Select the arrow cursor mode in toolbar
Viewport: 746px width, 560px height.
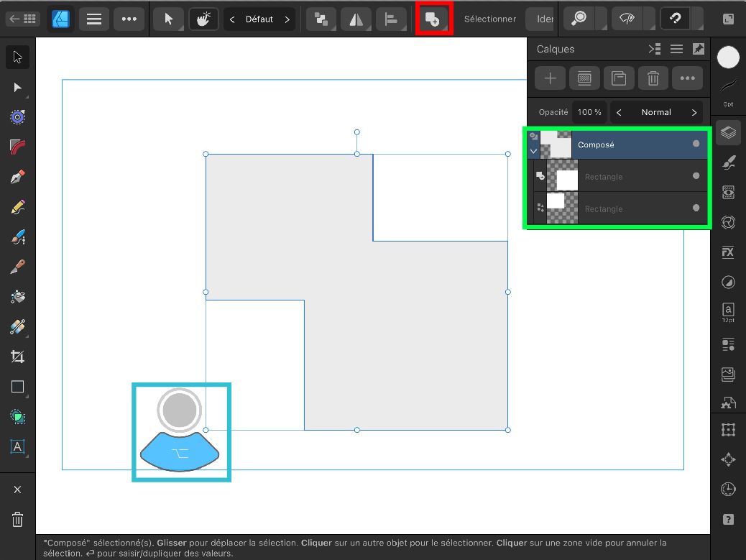[169, 19]
